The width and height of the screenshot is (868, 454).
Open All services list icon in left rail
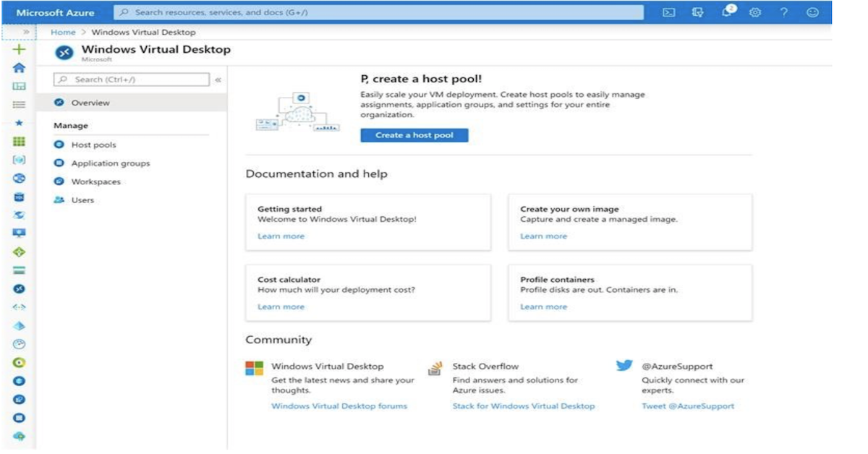(20, 105)
